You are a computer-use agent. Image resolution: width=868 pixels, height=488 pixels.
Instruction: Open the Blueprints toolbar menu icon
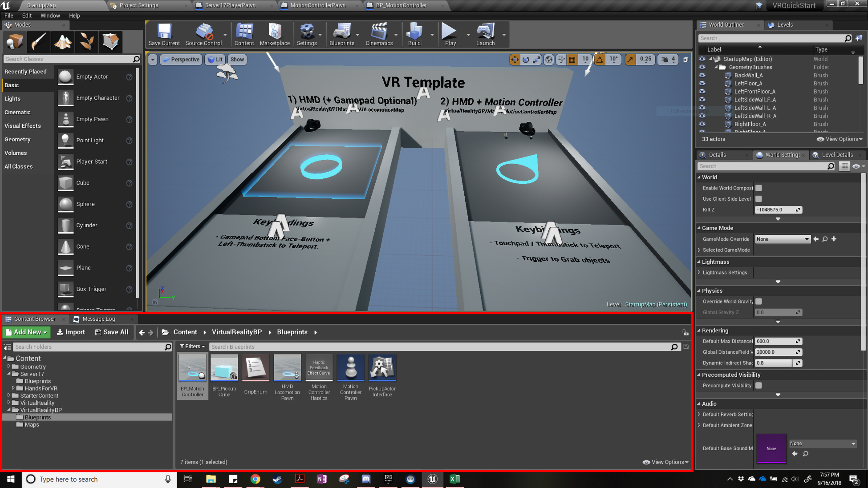pos(342,35)
